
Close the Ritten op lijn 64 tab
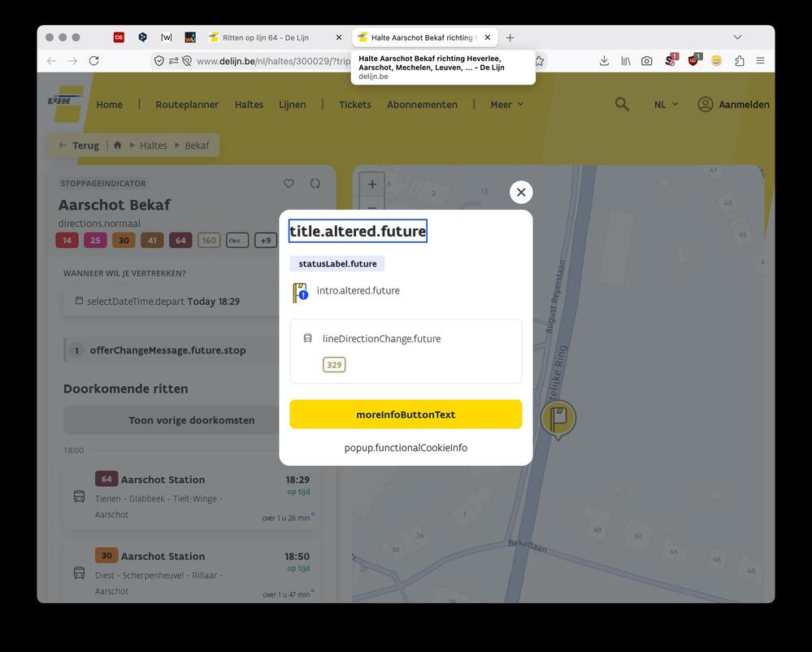pos(339,37)
